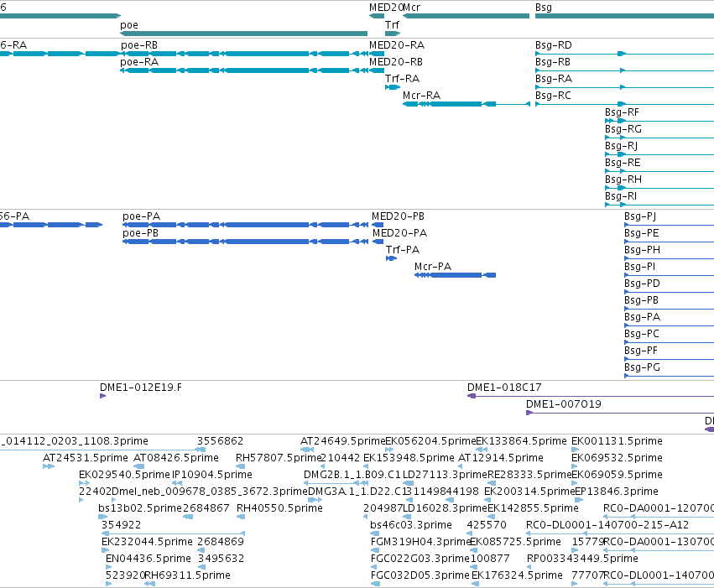
Task: Click the Bsg-PA protein label
Action: (x=643, y=317)
